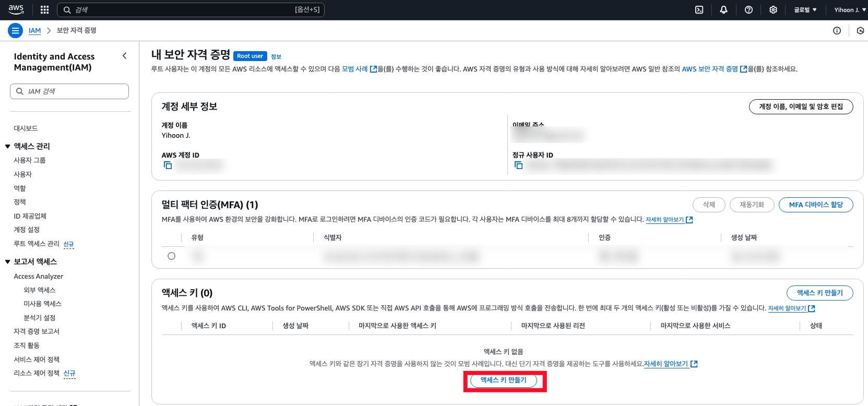Viewport: 868px width, 406px height.
Task: Click 액세스 키 만들기 in section header
Action: point(819,293)
